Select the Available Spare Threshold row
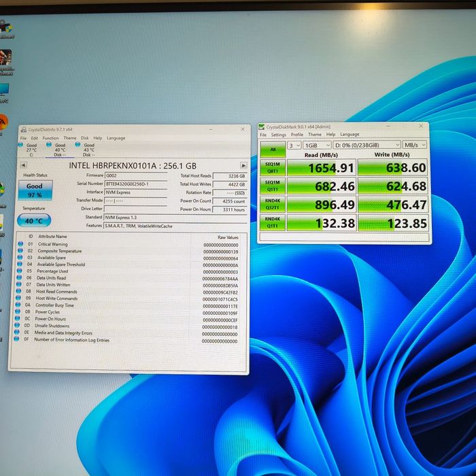 129,265
